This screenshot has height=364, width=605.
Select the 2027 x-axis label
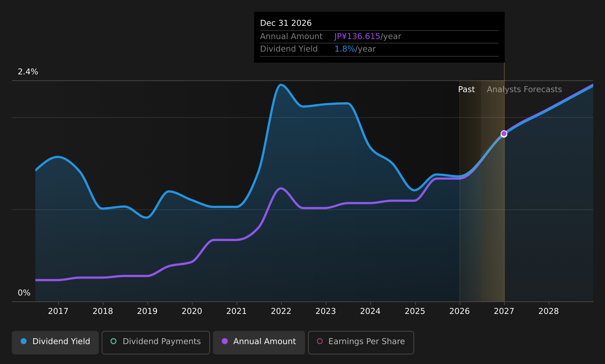click(x=504, y=311)
